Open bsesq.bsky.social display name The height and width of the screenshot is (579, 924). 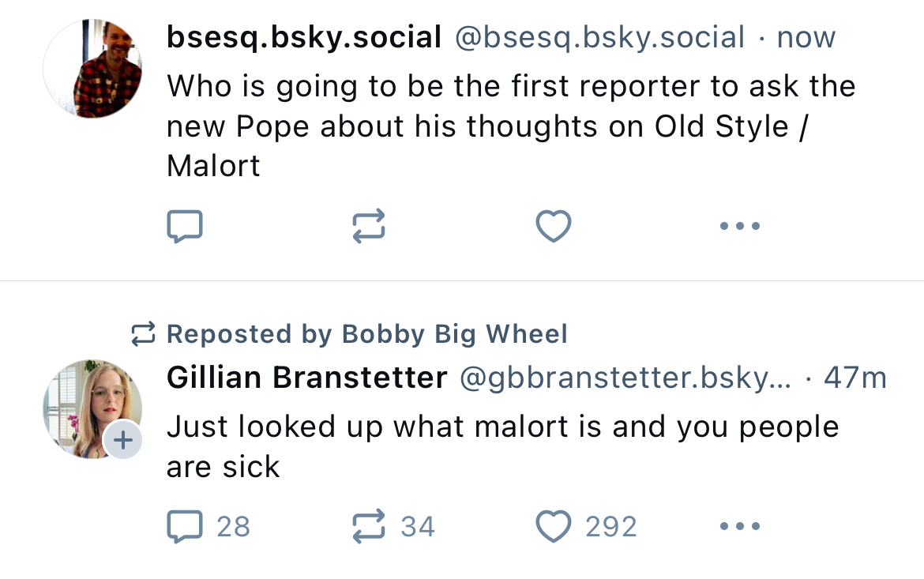[304, 37]
